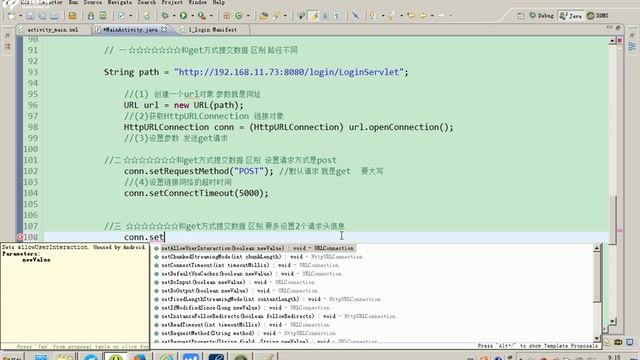Click the New Java Class icon
640x360 pixels.
point(239,16)
